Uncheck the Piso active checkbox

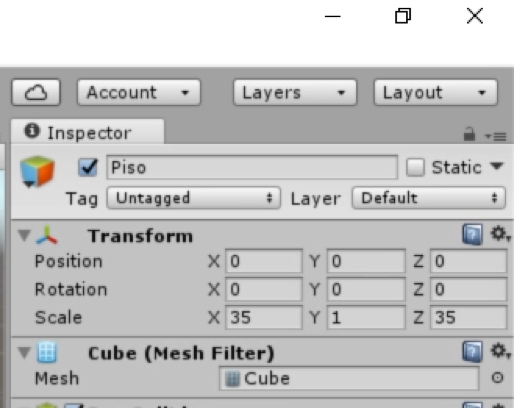(x=88, y=167)
